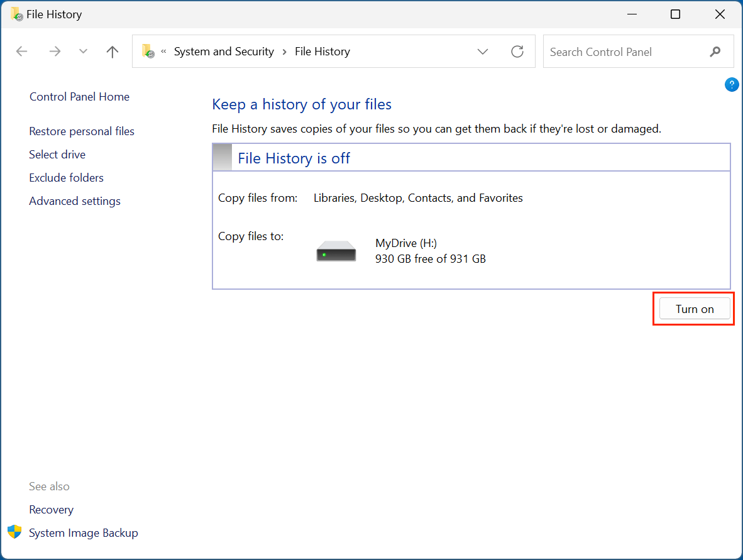743x560 pixels.
Task: Open File History from the breadcrumb path
Action: (x=322, y=52)
